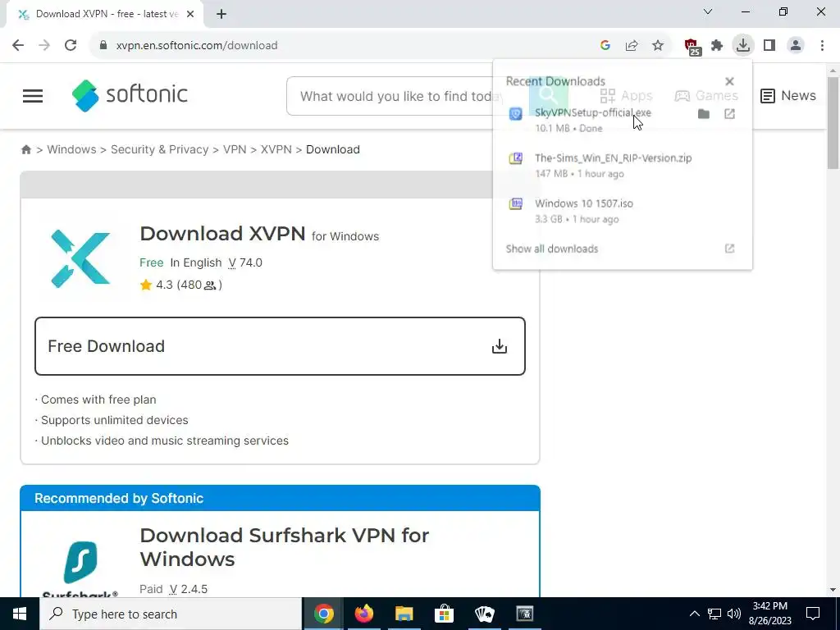Bookmark this page with the star icon
The image size is (840, 630).
click(x=658, y=46)
